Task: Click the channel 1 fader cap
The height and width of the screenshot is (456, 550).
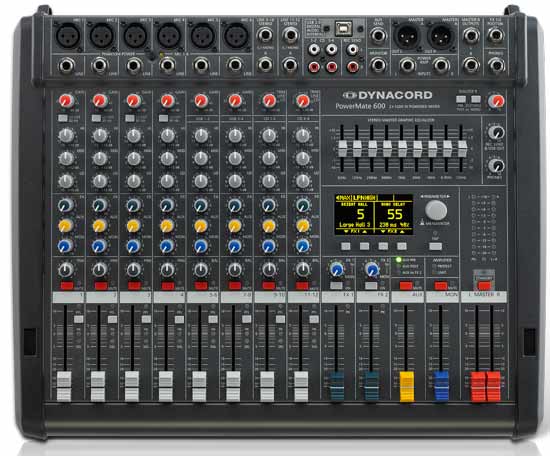Action: [x=64, y=386]
